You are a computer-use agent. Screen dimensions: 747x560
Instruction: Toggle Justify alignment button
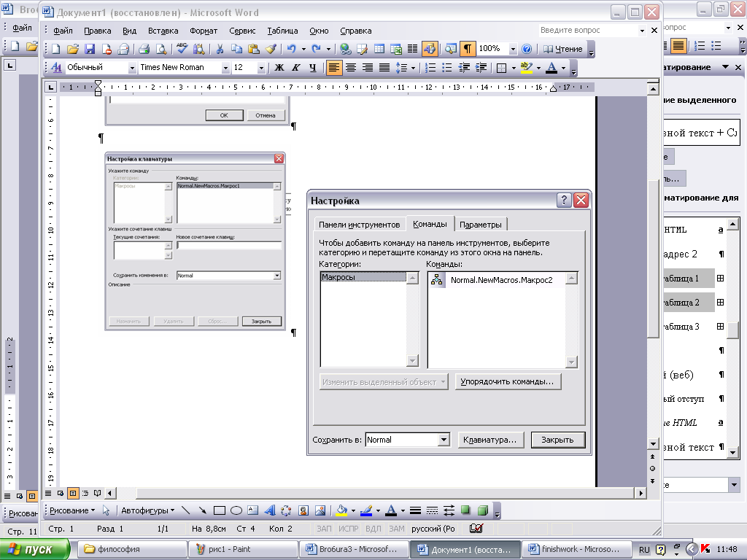coord(384,68)
